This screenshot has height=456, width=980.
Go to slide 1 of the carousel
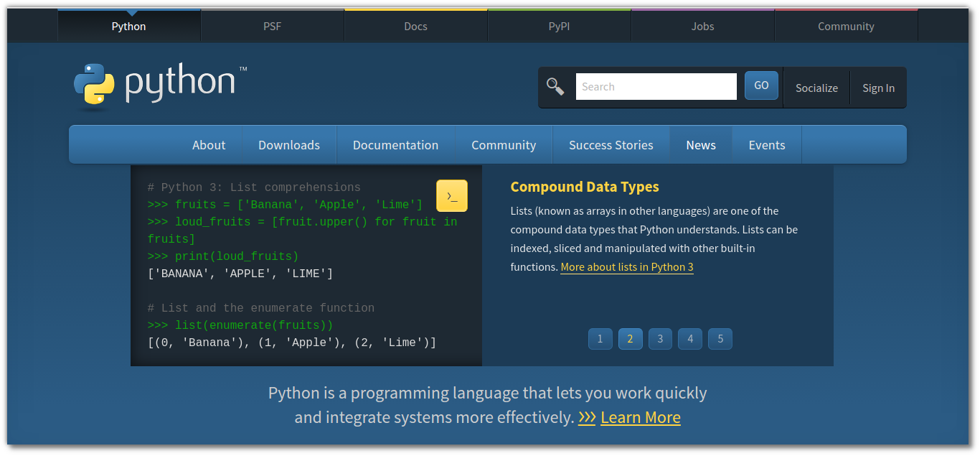pyautogui.click(x=600, y=339)
